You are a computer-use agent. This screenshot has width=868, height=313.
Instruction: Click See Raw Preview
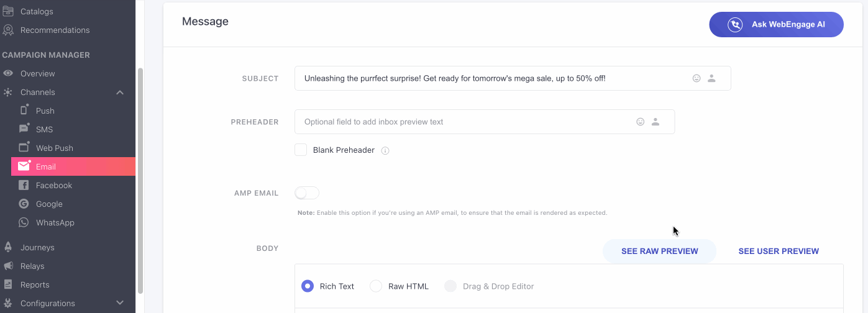659,252
